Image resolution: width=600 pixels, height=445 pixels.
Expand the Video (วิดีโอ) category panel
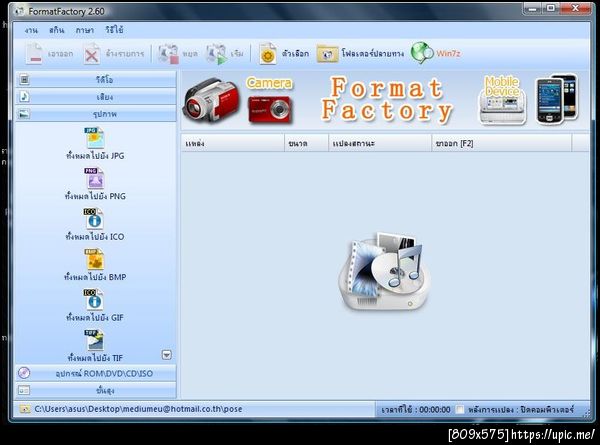point(96,80)
